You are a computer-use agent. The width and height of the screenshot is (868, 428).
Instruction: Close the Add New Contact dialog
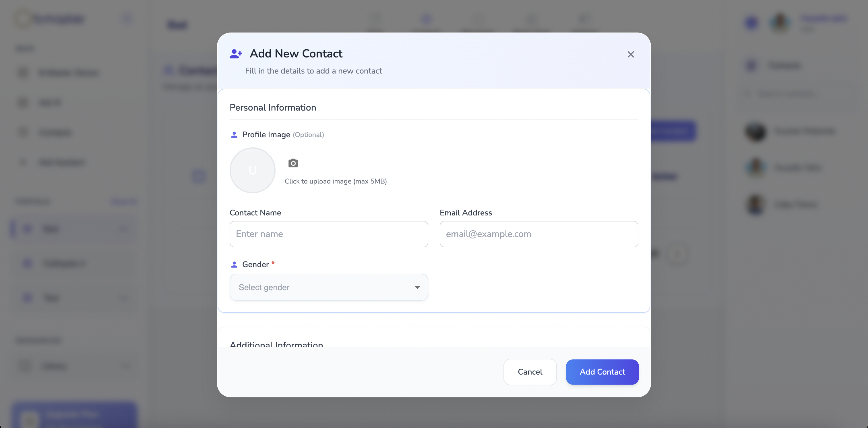click(631, 54)
